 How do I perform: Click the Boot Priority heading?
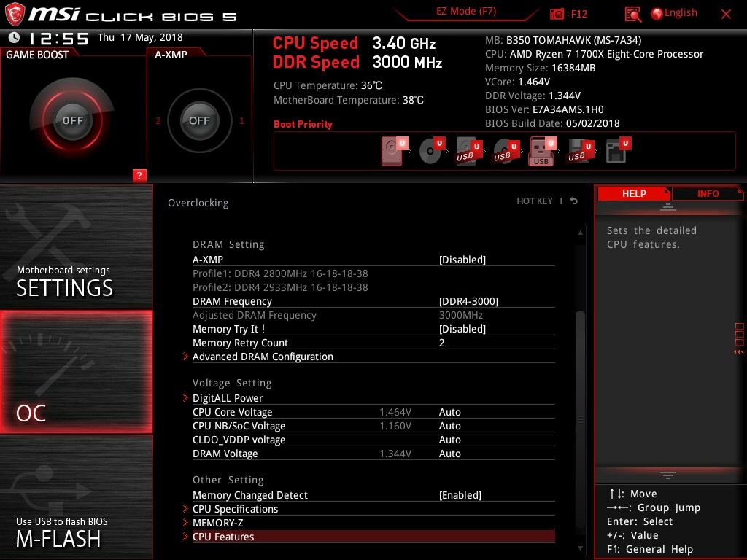(x=303, y=124)
